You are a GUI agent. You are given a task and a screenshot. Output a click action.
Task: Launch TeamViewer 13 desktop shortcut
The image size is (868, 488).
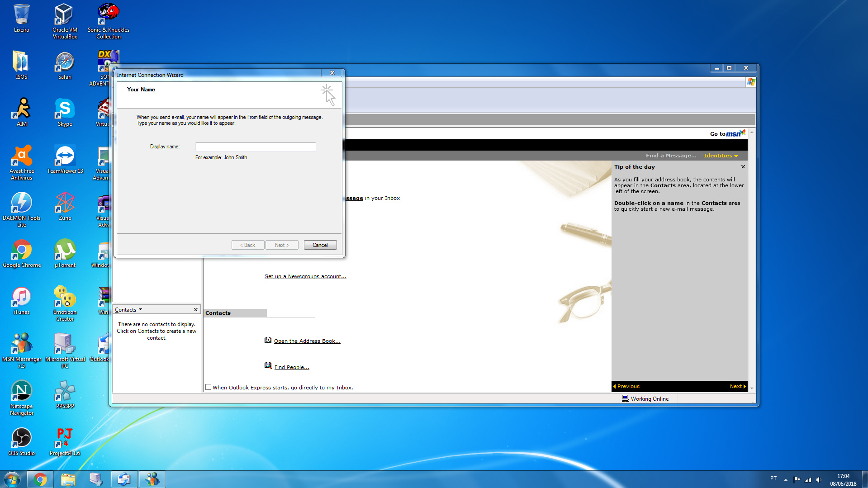(65, 159)
